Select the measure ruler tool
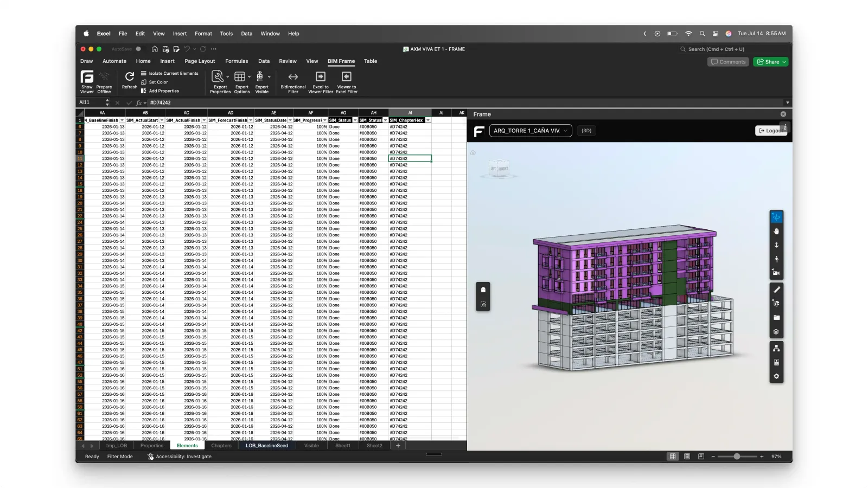868x488 pixels. tap(776, 290)
